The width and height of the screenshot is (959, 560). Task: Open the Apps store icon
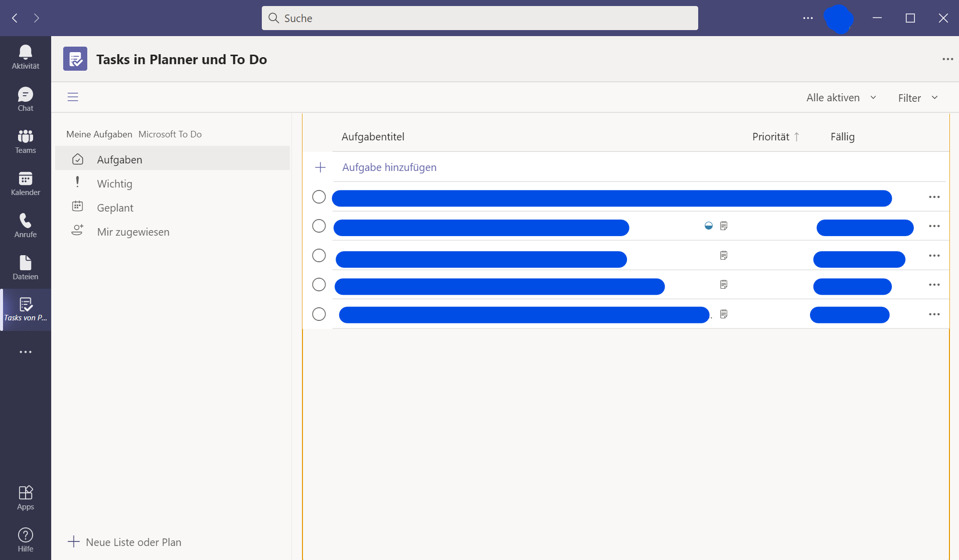[26, 498]
